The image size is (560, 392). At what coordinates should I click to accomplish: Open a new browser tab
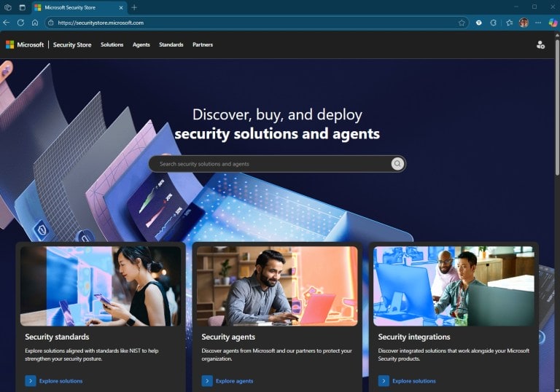(134, 7)
